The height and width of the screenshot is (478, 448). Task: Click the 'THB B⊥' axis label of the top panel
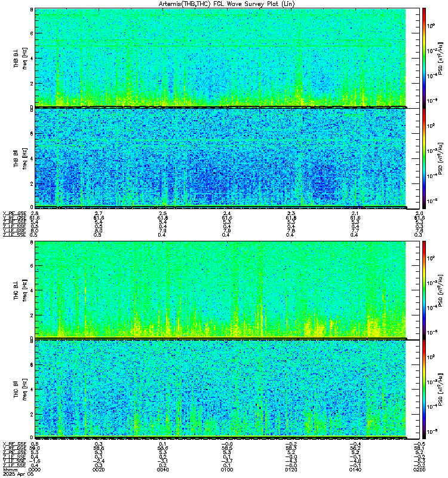(16, 58)
